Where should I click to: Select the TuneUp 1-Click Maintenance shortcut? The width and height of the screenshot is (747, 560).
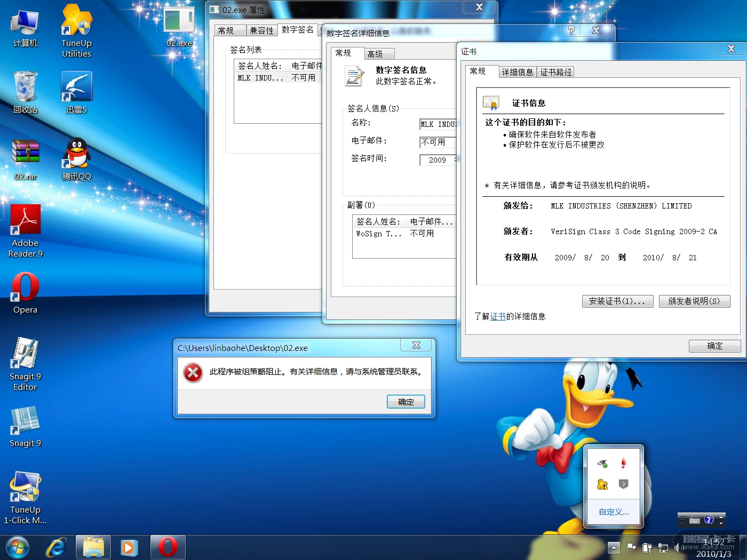(x=25, y=498)
